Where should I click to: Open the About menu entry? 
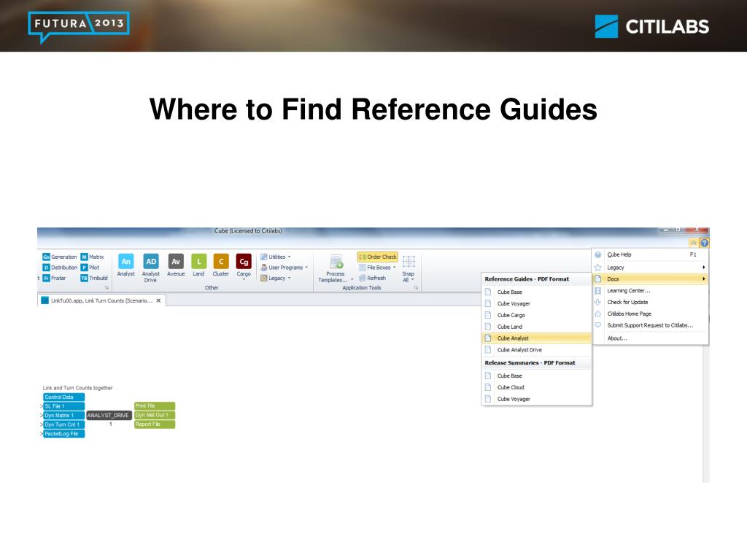650,338
